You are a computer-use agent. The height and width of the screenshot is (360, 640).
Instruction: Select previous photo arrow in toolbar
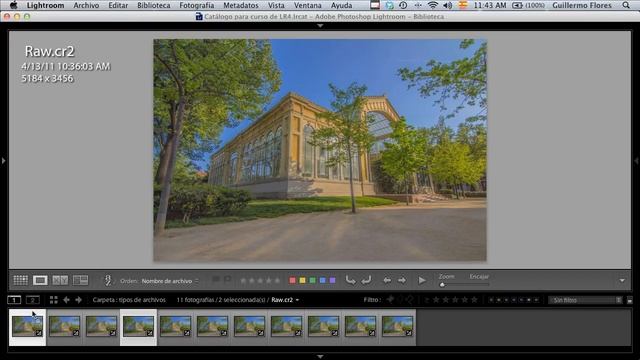tap(387, 280)
